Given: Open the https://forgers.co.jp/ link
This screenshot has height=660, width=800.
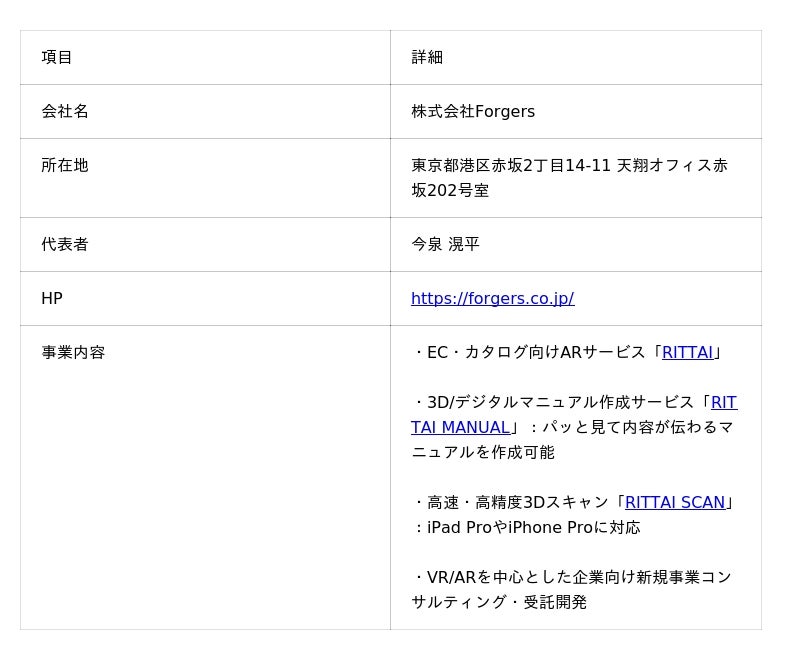Looking at the screenshot, I should 492,298.
